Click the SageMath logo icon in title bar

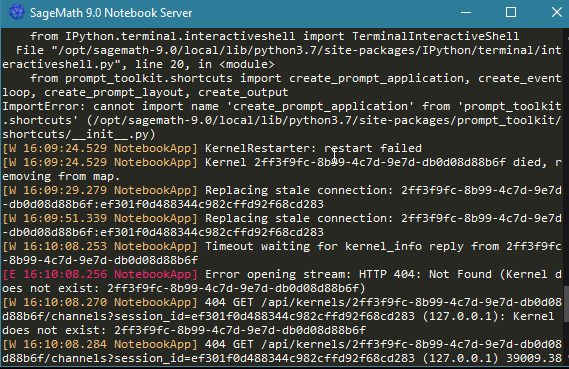(x=16, y=12)
